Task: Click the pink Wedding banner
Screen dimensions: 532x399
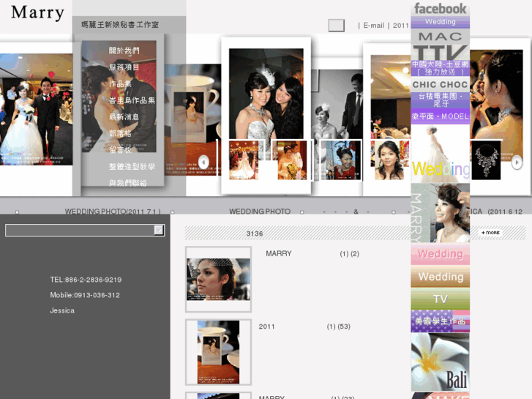Action: tap(441, 254)
